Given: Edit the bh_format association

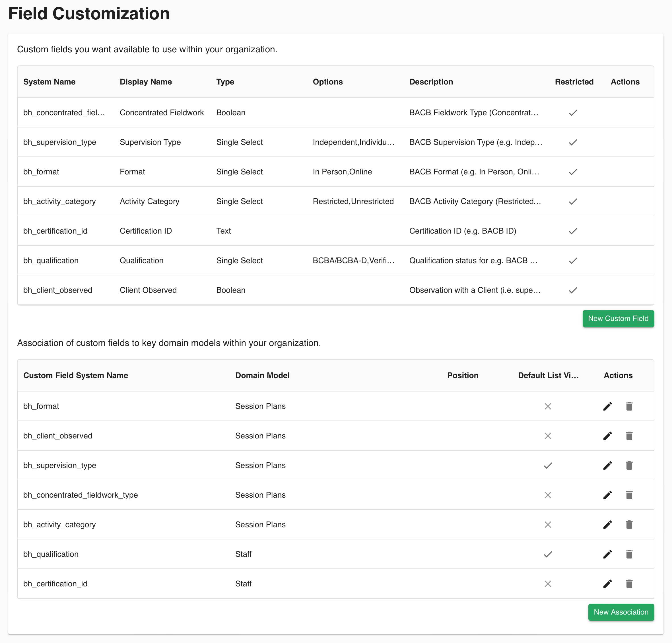Looking at the screenshot, I should [607, 406].
